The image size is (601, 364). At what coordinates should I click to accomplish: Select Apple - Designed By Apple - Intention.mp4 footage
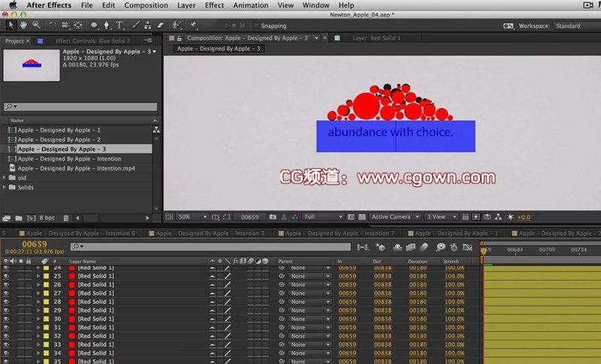tap(77, 168)
